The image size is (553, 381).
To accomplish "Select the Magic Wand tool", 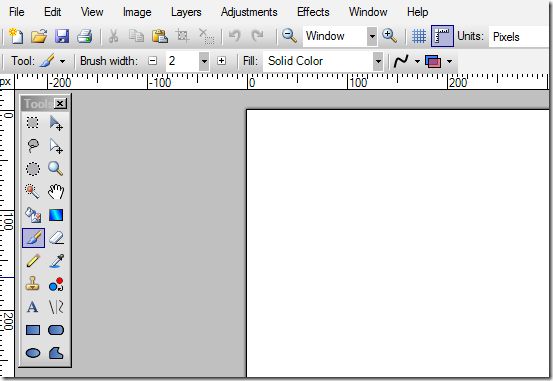I will 33,192.
